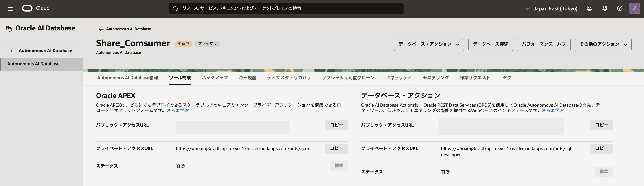Click the 更新中 status badge
This screenshot has height=186, width=644.
tap(183, 44)
